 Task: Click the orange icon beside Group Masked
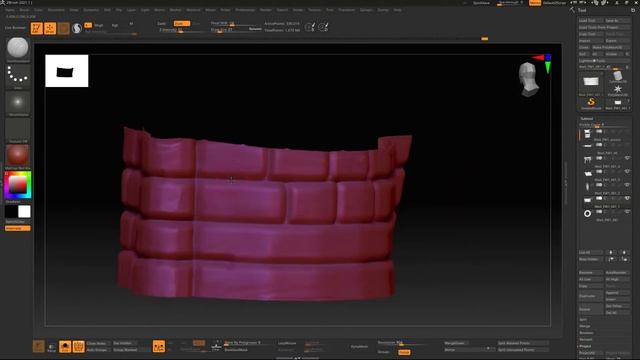tap(159, 346)
